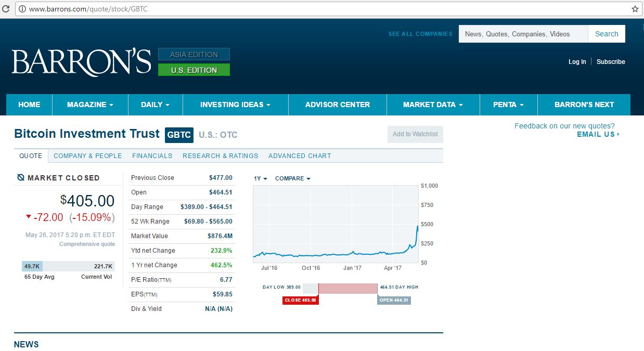Click the Email Us feedback link
The width and height of the screenshot is (644, 351).
(598, 134)
